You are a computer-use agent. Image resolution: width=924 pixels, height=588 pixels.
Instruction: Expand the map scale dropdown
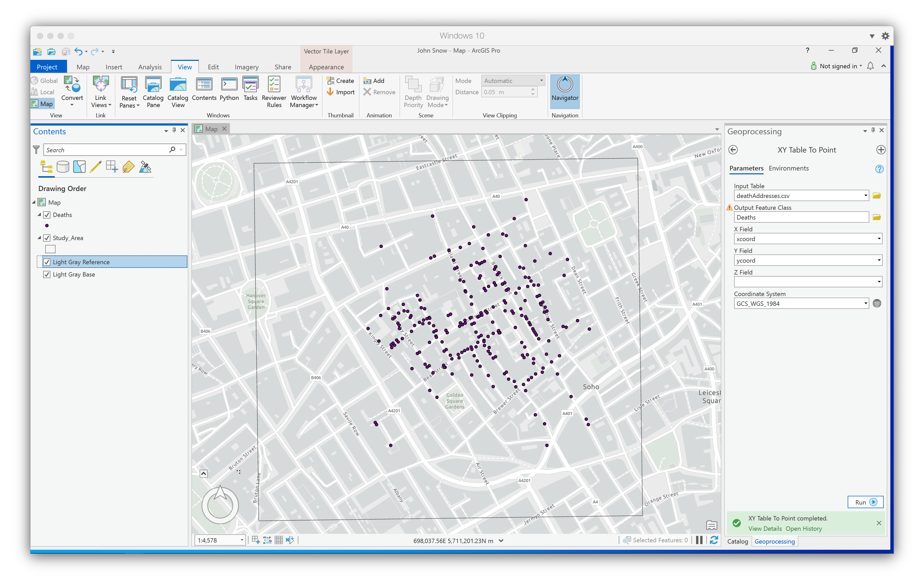pyautogui.click(x=242, y=540)
